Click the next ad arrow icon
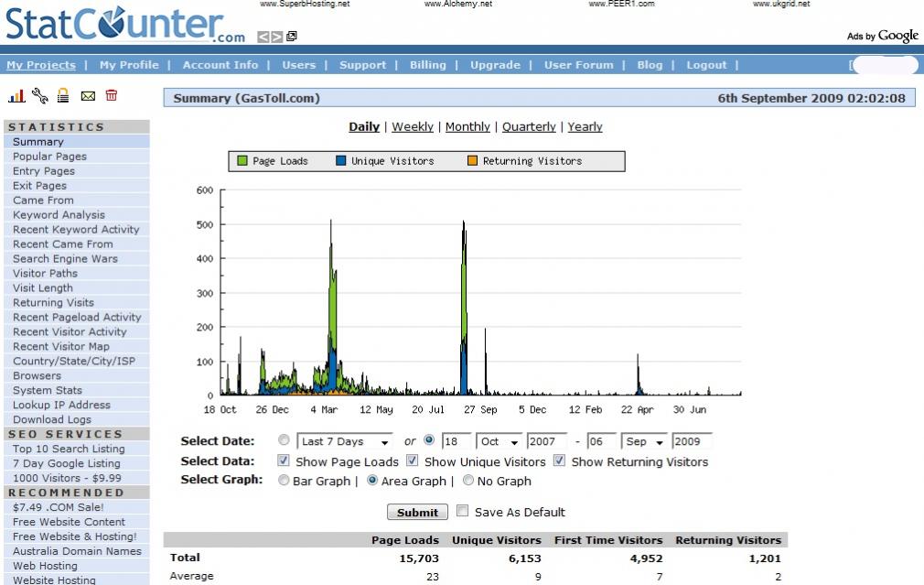Viewport: 924px width, 585px height. (x=277, y=37)
